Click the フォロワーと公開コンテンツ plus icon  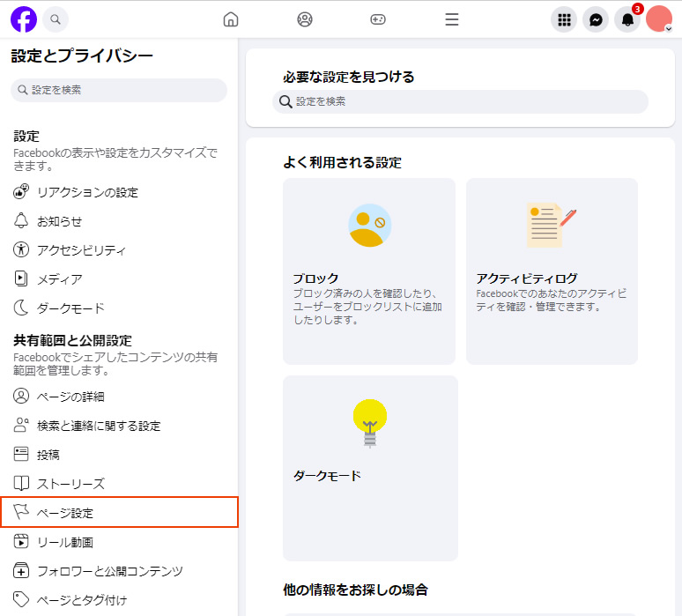point(21,570)
